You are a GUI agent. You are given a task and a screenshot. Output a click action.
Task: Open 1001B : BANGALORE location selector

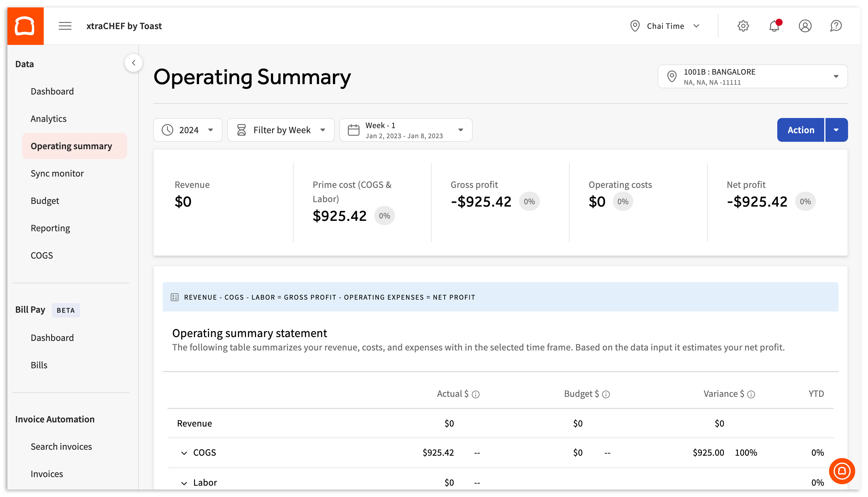[x=752, y=76]
